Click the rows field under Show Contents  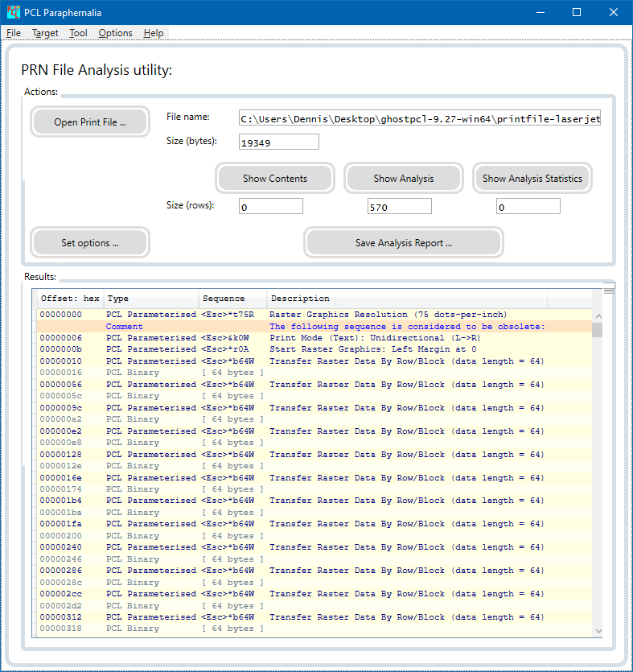pyautogui.click(x=271, y=206)
